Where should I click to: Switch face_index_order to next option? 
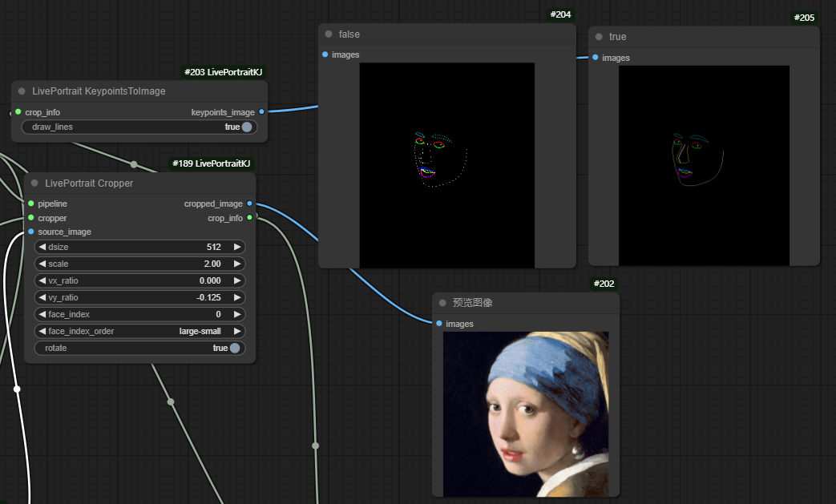point(236,331)
